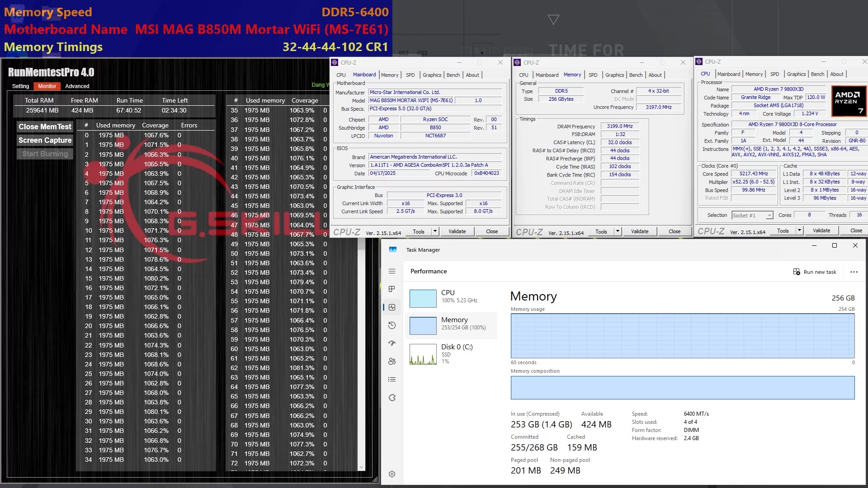Open the Users view in Task Manager

coord(392,361)
